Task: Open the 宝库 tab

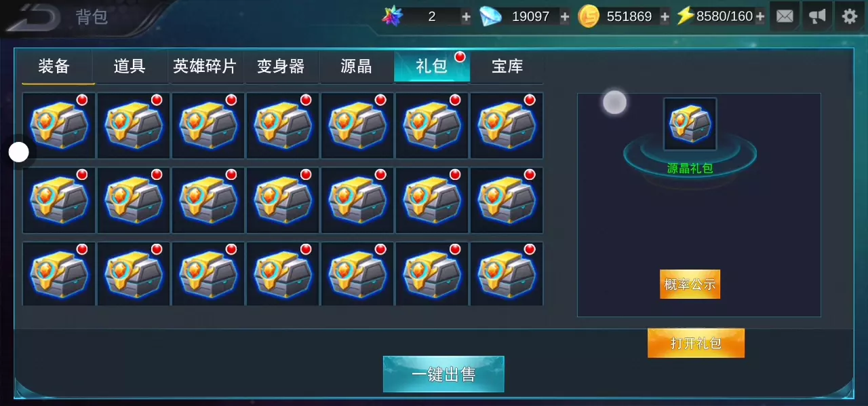Action: [507, 67]
